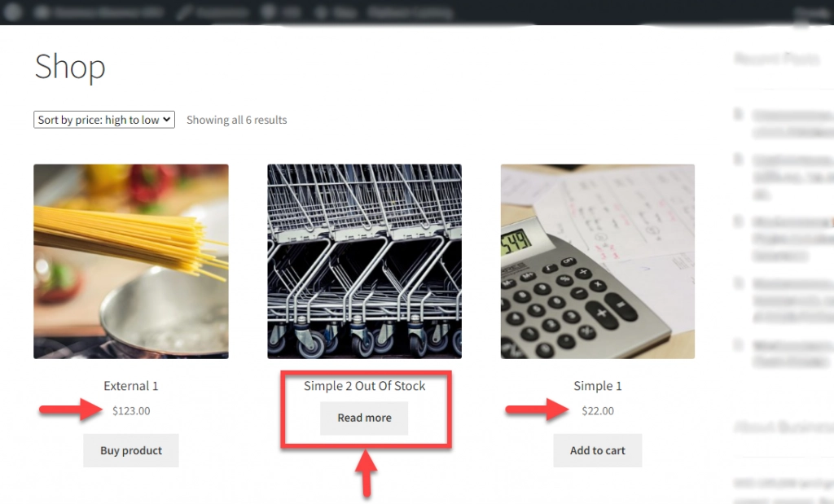This screenshot has height=504, width=834.
Task: Click the pasta image for External 1
Action: tap(131, 261)
